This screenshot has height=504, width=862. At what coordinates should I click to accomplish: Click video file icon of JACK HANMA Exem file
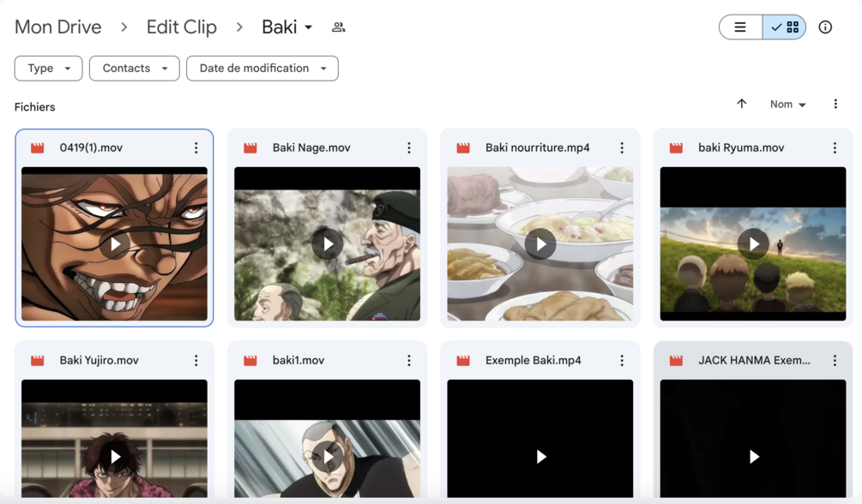(x=676, y=361)
